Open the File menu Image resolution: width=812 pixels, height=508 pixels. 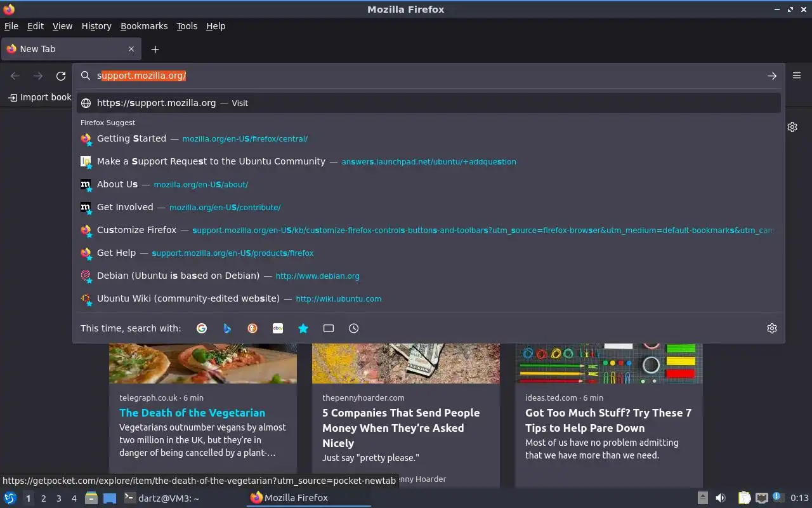(11, 26)
